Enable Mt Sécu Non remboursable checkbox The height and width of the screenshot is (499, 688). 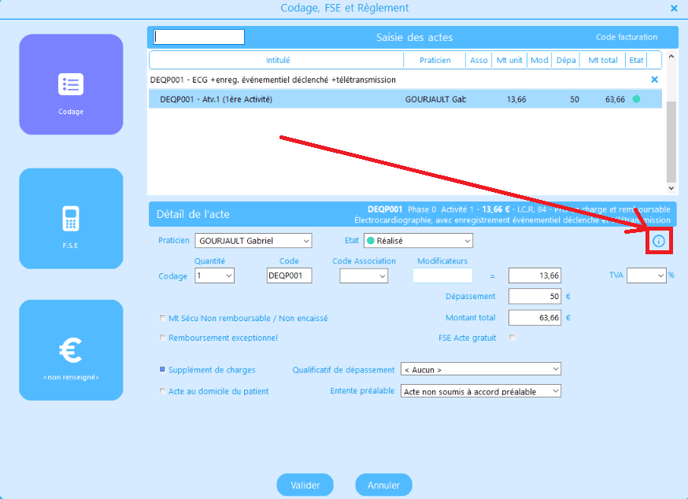pyautogui.click(x=163, y=318)
